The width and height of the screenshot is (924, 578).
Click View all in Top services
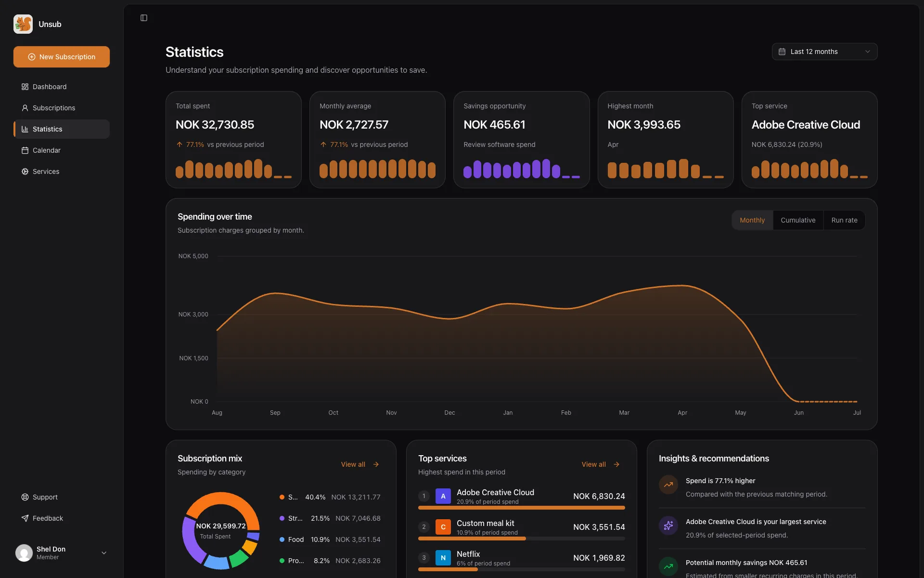tap(601, 464)
